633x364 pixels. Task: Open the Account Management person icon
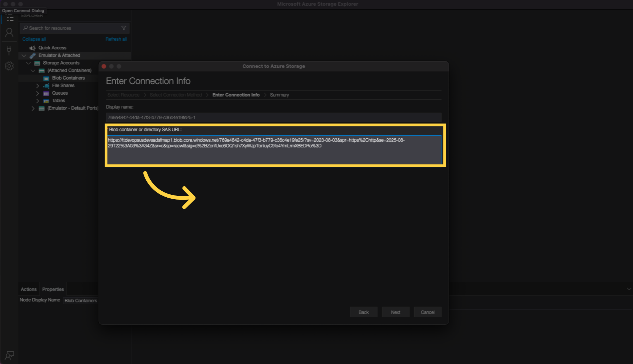pyautogui.click(x=9, y=33)
